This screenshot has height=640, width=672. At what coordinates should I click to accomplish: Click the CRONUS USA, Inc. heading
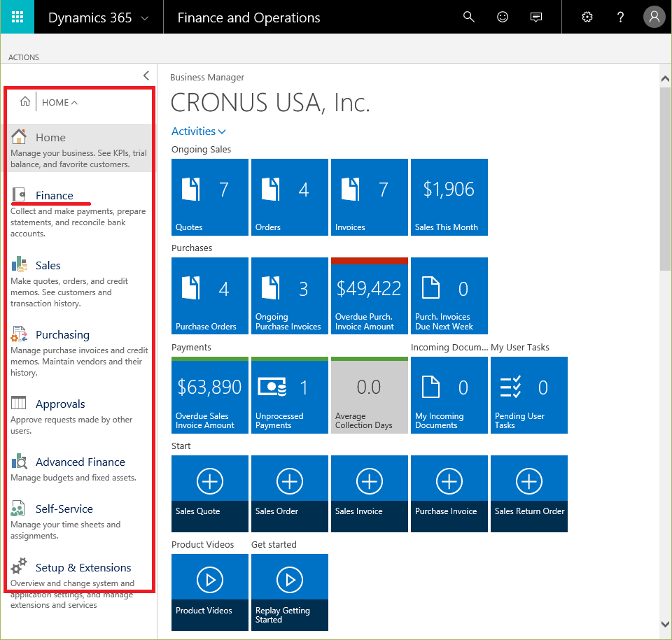[270, 103]
